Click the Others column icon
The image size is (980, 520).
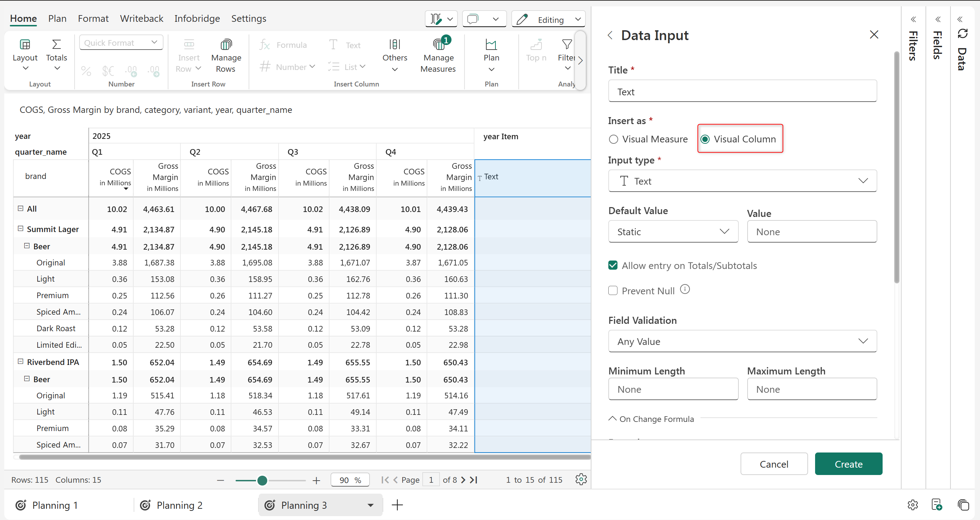coord(395,45)
